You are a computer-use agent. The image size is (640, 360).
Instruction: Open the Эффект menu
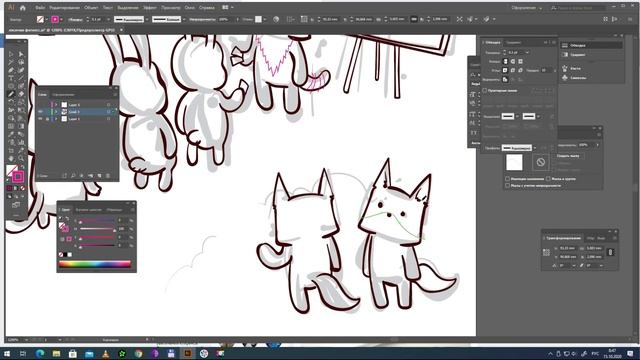tap(150, 7)
